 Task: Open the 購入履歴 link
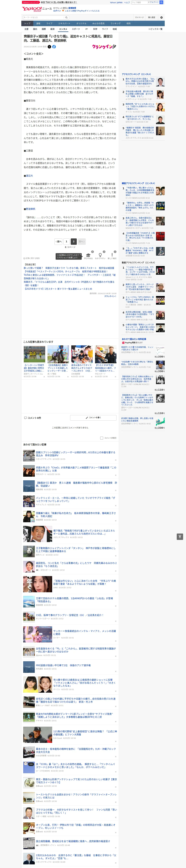[x=152, y=18]
